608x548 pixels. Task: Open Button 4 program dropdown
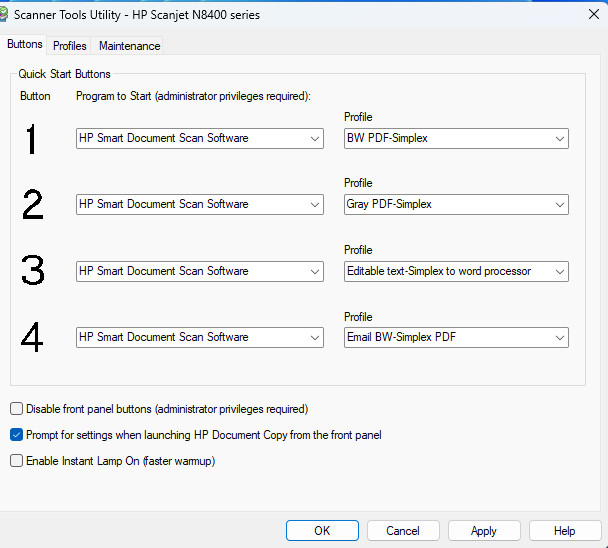200,337
